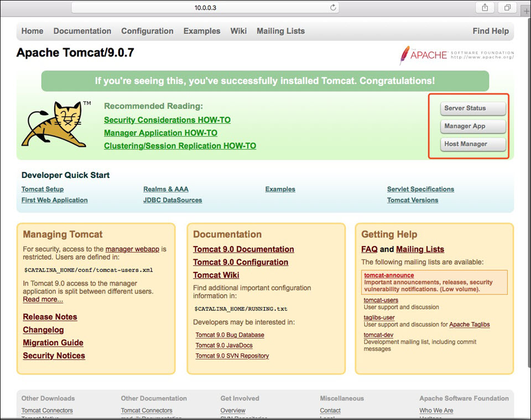Open Overview link under Get Involved
This screenshot has height=420, width=531.
tap(233, 411)
